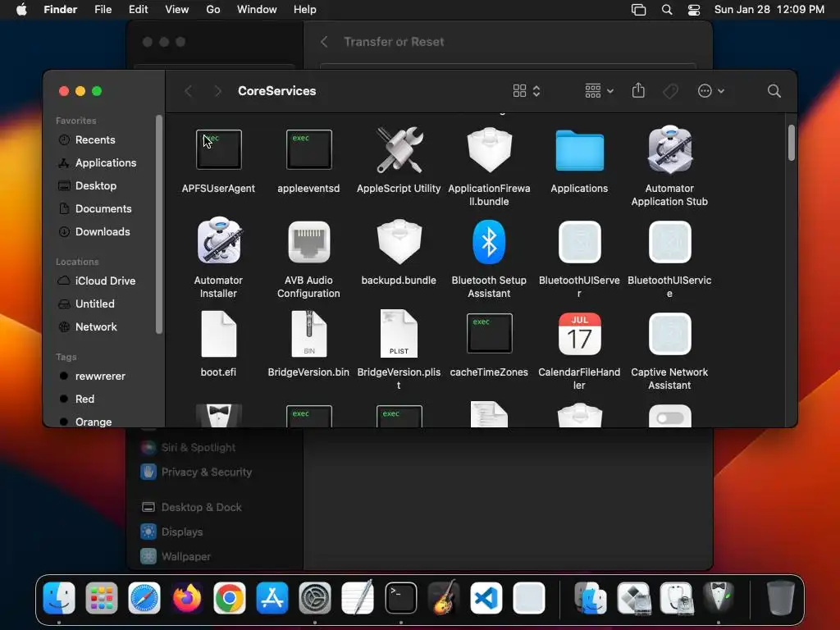Launch GarageBand from the Dock

tap(444, 598)
